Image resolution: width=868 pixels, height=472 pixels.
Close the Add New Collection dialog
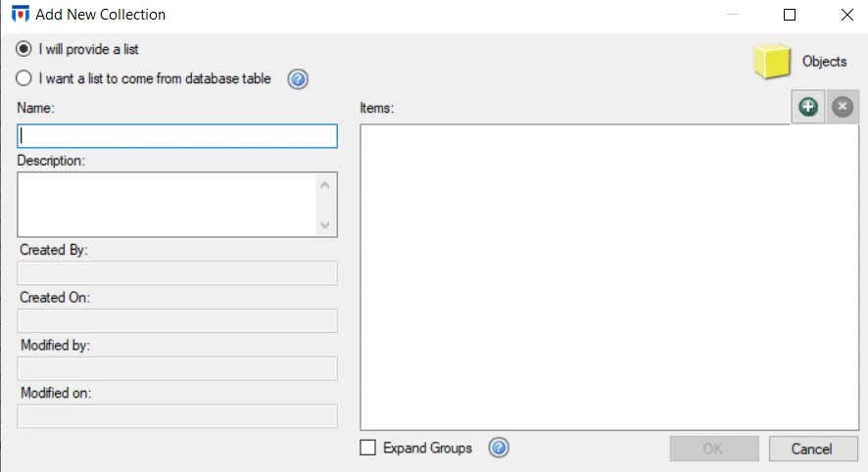(847, 15)
